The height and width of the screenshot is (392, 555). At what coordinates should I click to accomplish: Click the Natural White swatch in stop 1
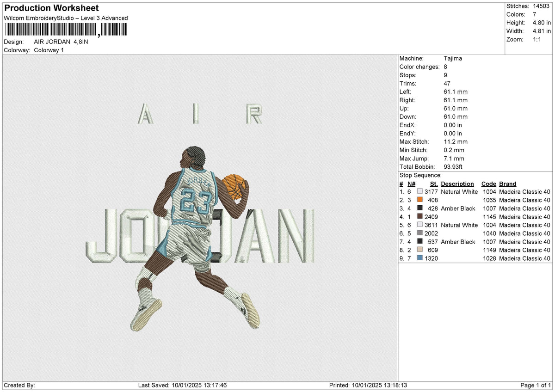pyautogui.click(x=420, y=192)
